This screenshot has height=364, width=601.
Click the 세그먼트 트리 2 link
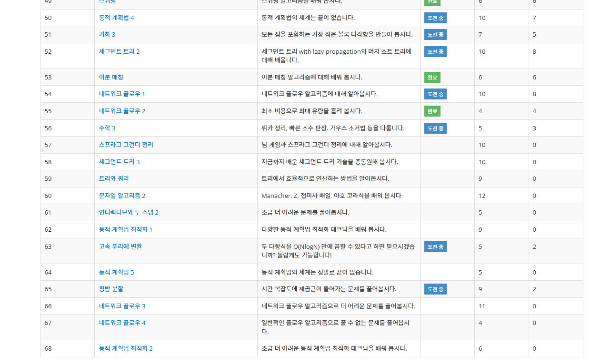click(119, 51)
